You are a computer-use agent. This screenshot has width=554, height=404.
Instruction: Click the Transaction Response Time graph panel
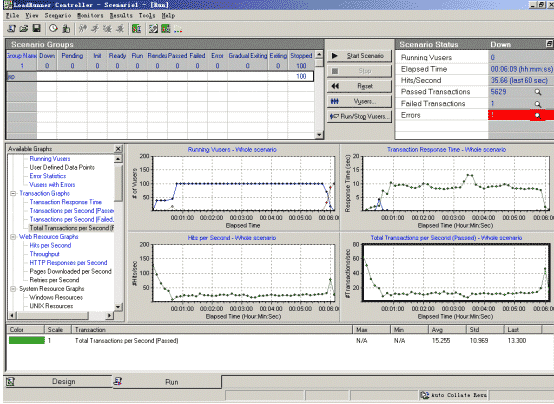pos(447,187)
